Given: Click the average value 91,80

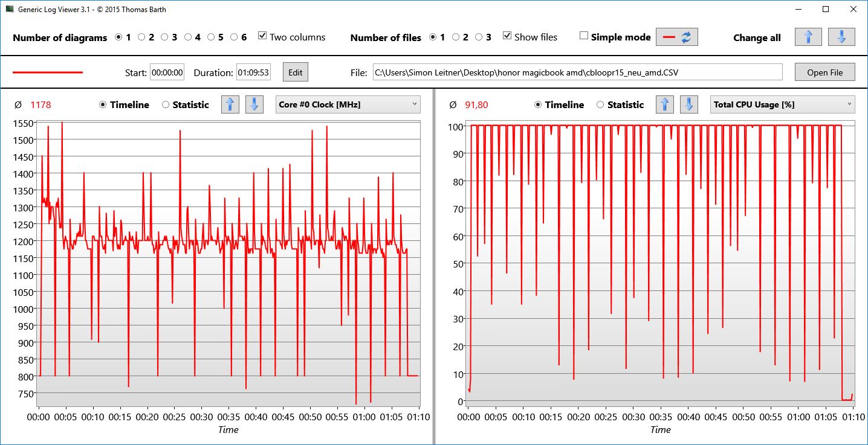Looking at the screenshot, I should click(476, 104).
